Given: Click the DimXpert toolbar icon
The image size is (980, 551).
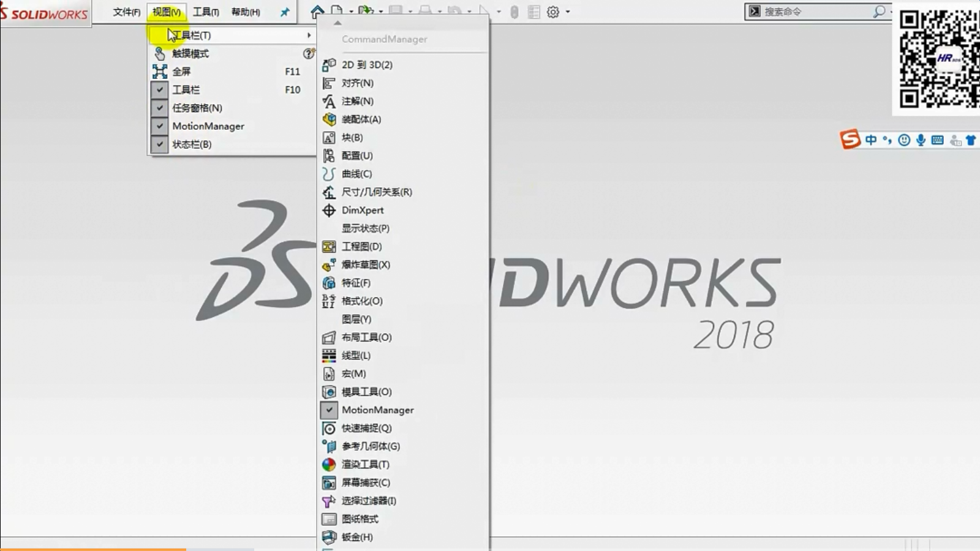Looking at the screenshot, I should click(x=329, y=211).
